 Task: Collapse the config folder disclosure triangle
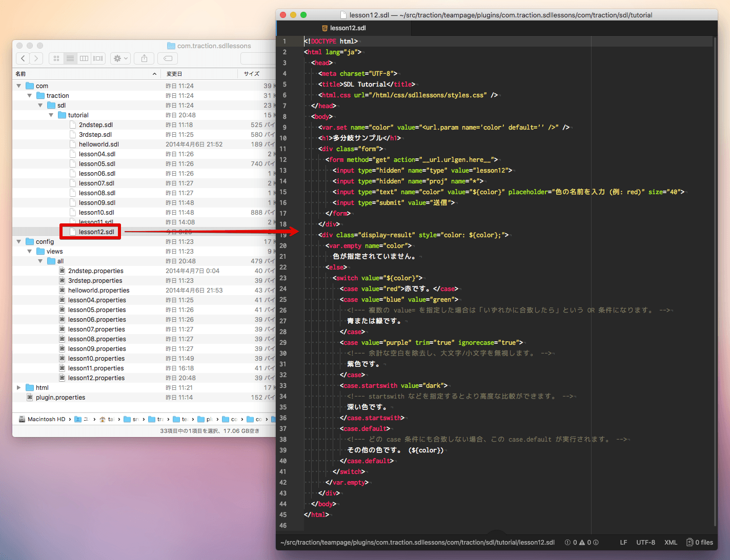pos(19,242)
